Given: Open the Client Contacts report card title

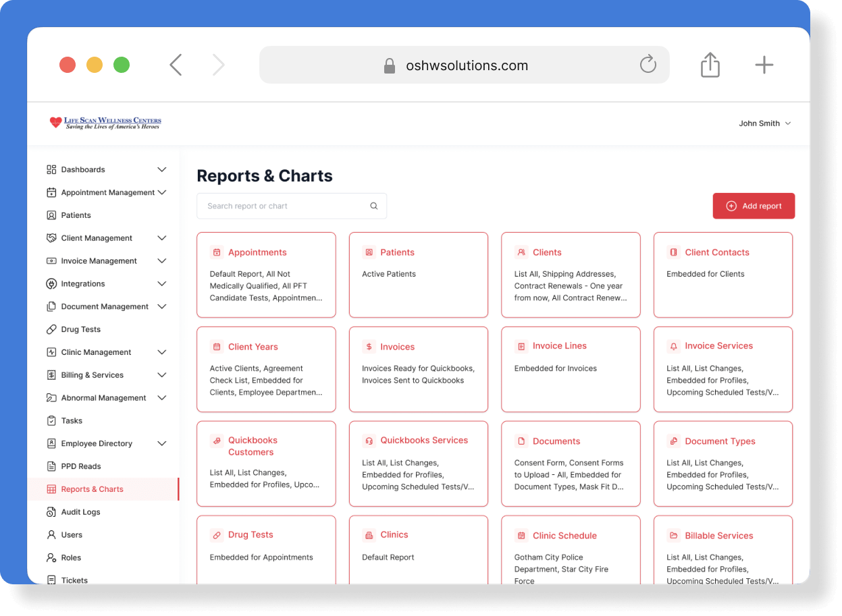Looking at the screenshot, I should point(717,252).
